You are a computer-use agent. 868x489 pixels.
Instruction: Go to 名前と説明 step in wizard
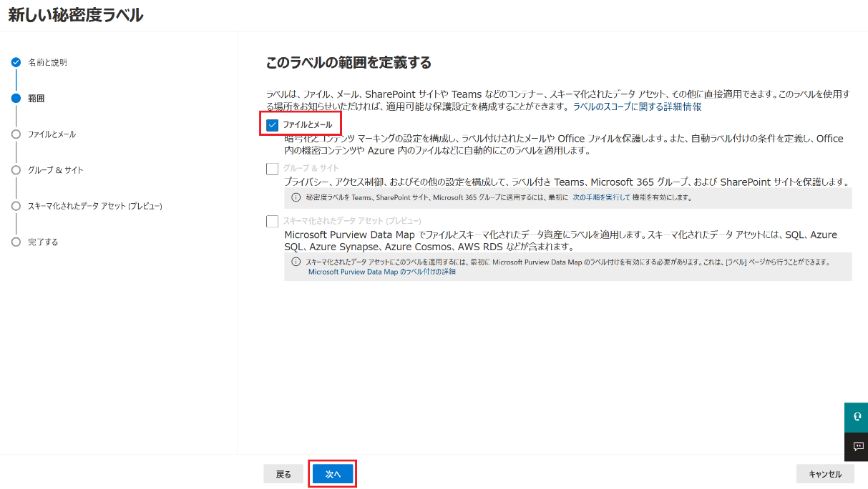tap(47, 62)
